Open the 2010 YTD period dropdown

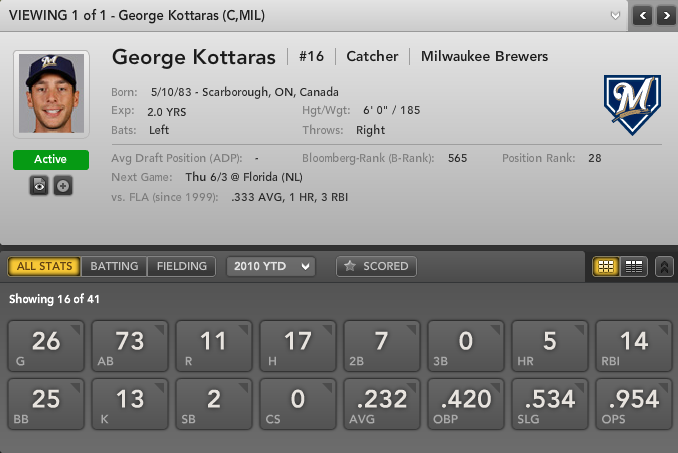click(x=270, y=267)
